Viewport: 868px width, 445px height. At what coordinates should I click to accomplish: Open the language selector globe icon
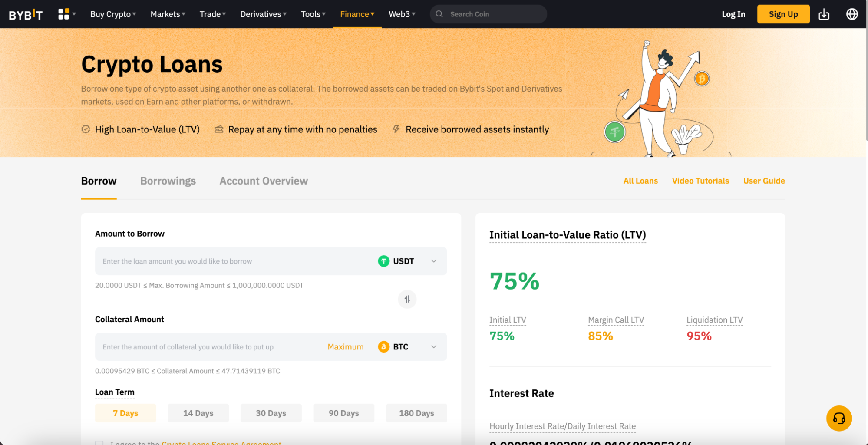click(x=851, y=14)
